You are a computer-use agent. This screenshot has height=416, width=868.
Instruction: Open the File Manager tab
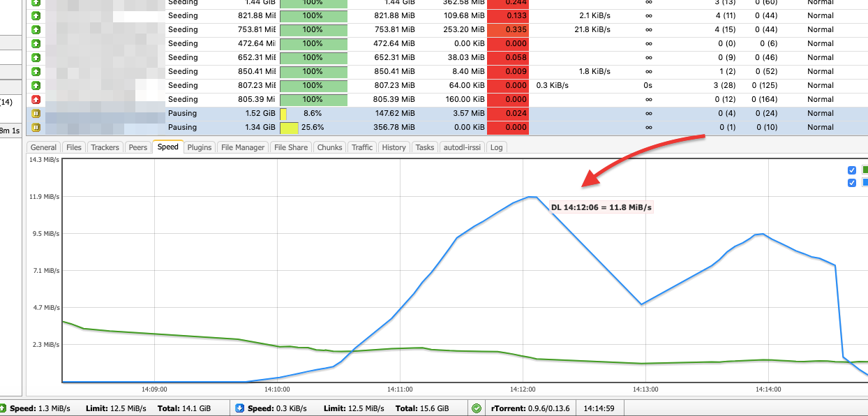tap(243, 147)
